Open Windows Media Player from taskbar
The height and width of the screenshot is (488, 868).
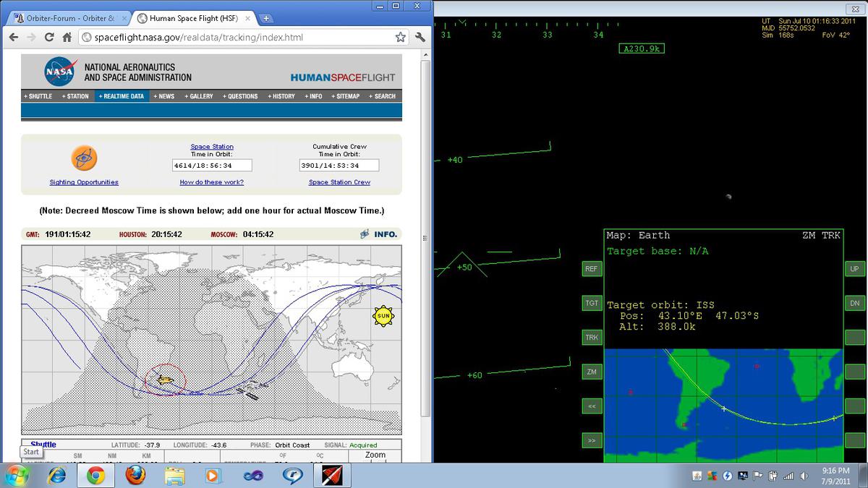213,475
